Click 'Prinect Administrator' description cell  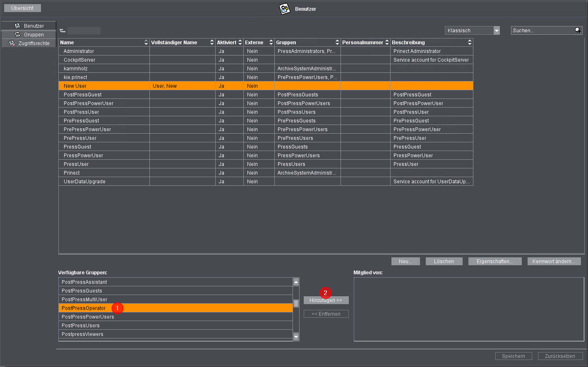[432, 51]
